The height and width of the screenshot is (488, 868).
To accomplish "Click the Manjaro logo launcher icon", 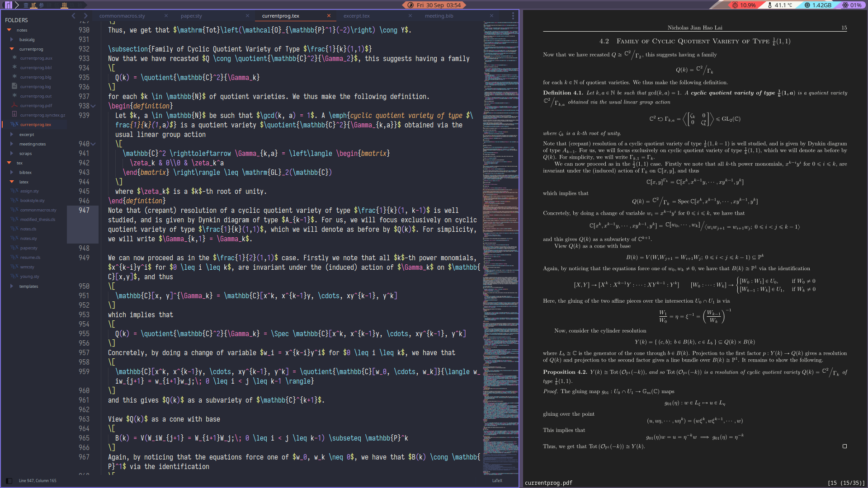I will pyautogui.click(x=8, y=5).
